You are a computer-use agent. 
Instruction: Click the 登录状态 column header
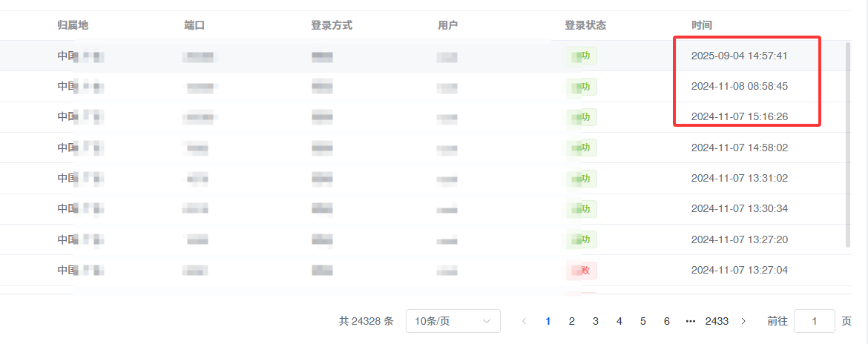point(585,25)
